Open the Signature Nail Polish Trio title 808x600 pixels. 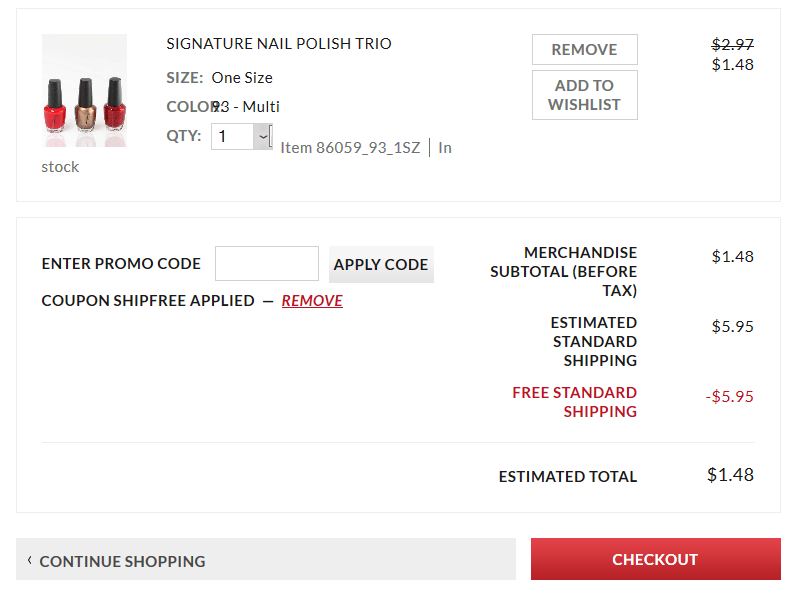point(279,44)
